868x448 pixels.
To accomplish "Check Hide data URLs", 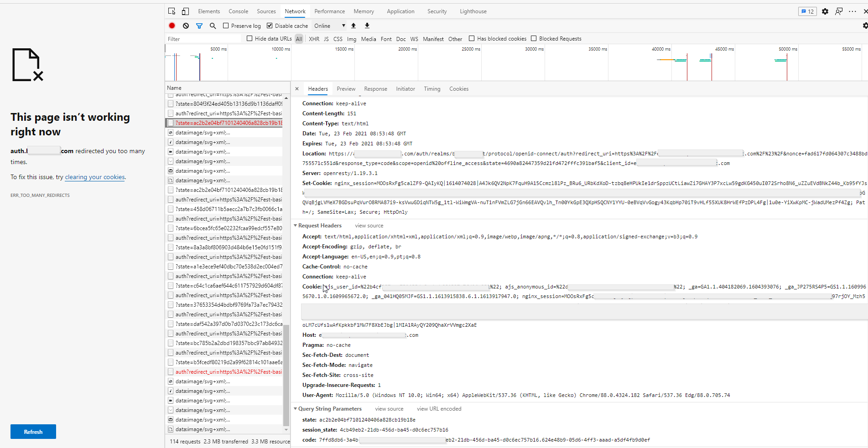I will click(x=249, y=39).
